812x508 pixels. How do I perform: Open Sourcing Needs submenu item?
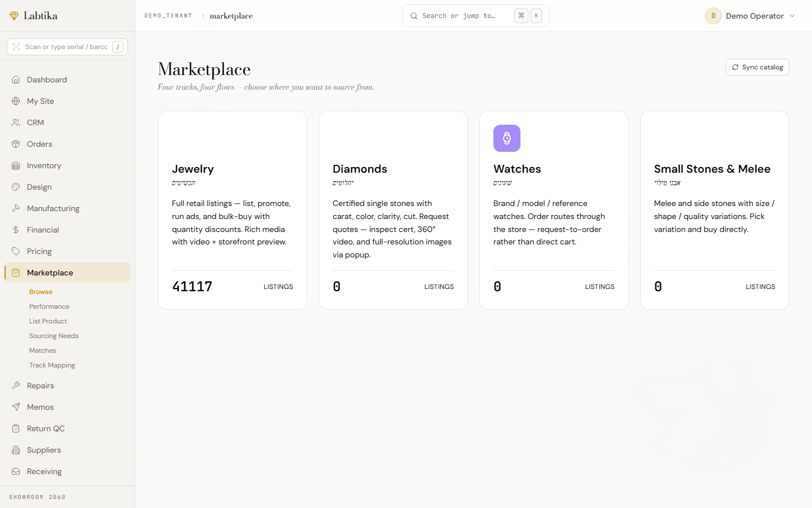[x=54, y=336]
